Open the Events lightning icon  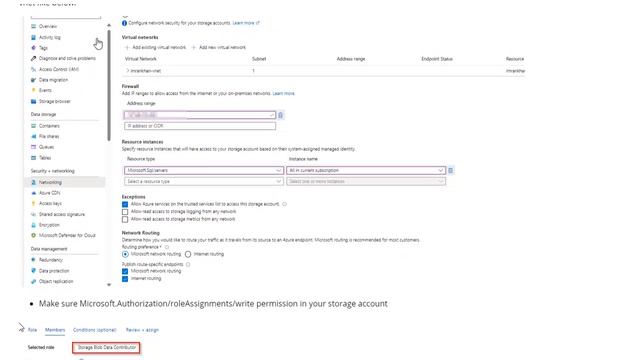[33, 90]
